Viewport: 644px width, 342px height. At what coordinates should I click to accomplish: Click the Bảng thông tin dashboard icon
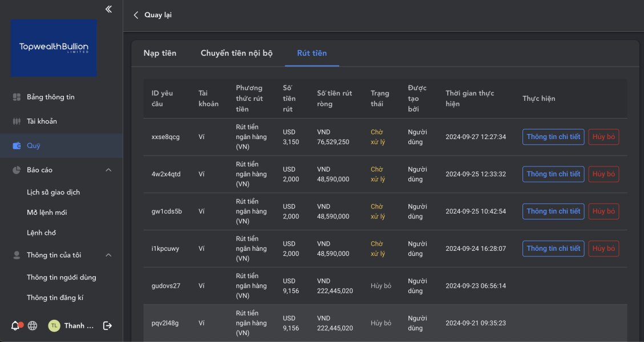17,97
